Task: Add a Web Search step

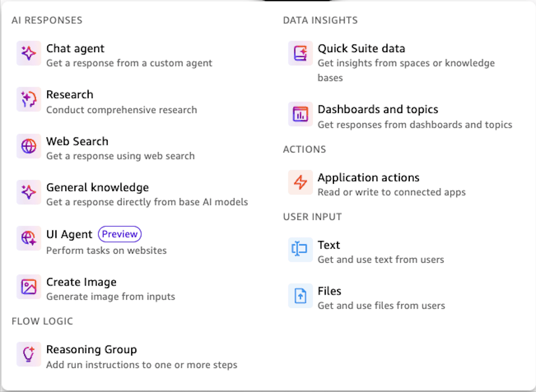Action: [77, 142]
